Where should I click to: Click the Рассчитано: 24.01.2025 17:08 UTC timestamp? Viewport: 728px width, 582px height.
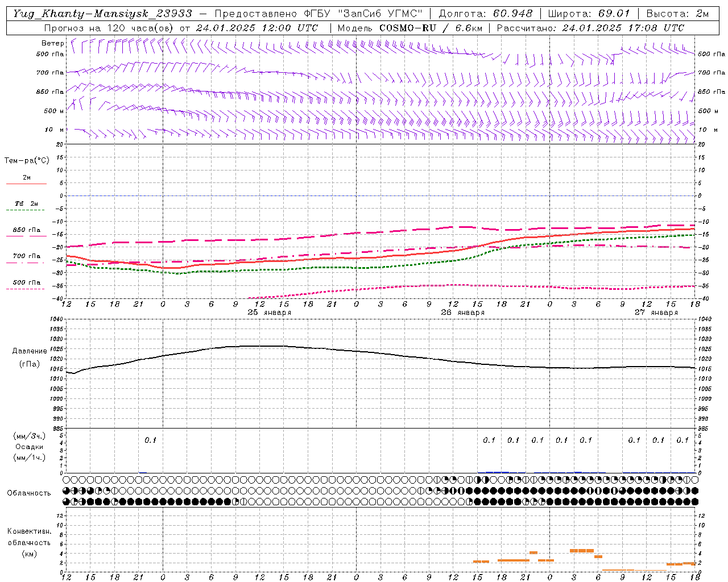[x=590, y=28]
